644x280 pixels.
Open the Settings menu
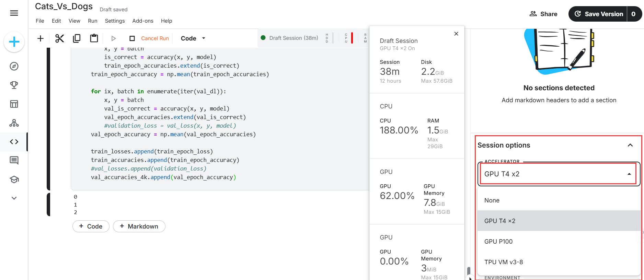(x=115, y=21)
